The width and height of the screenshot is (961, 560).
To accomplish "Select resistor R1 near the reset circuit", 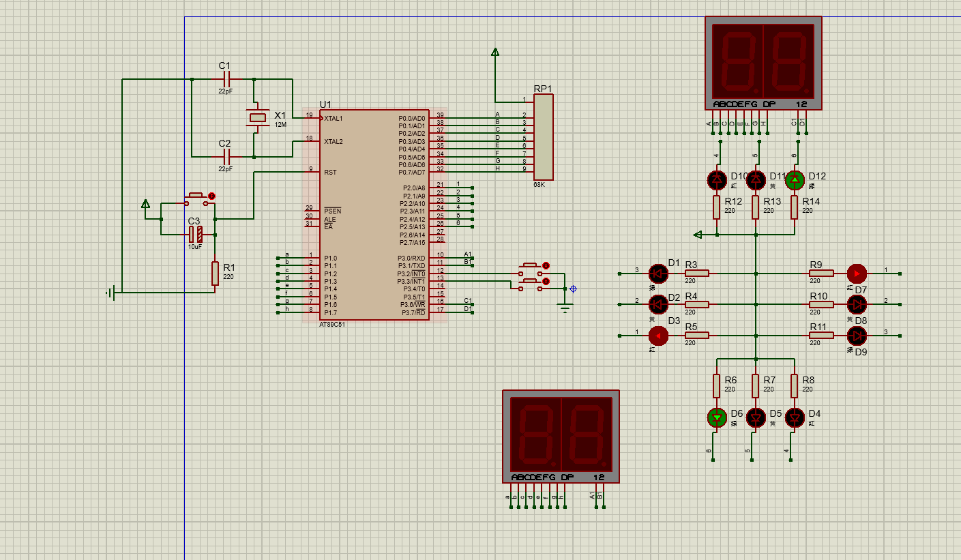I will coord(215,273).
